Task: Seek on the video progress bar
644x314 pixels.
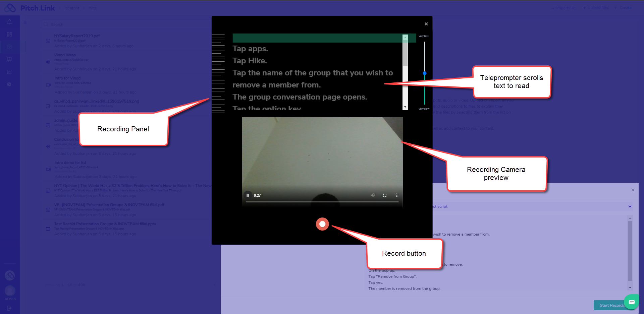Action: pos(322,202)
